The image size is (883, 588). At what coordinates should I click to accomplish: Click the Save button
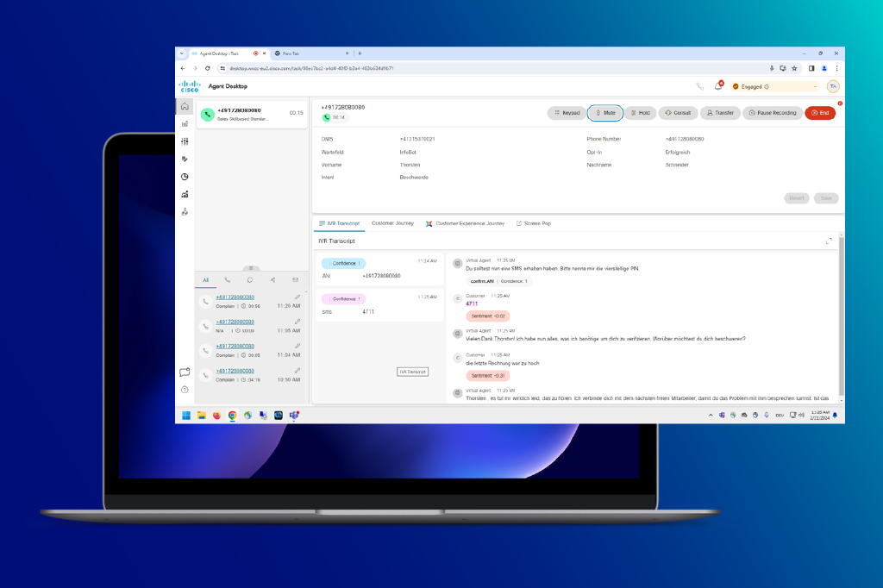(x=826, y=198)
